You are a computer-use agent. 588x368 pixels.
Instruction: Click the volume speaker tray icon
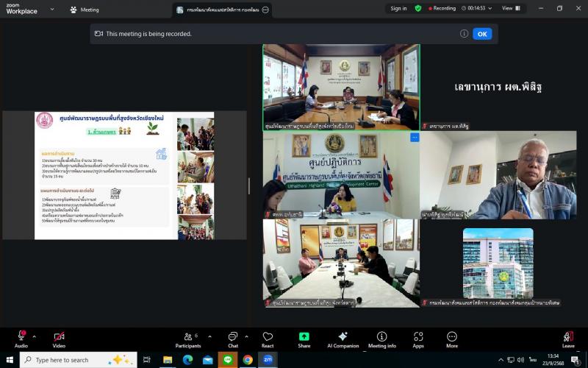(520, 360)
